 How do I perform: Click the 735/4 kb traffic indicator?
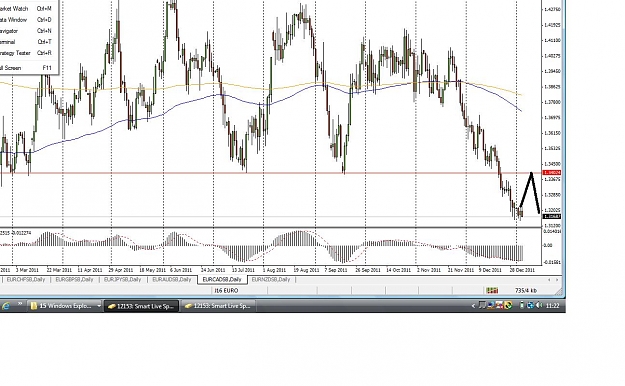(526, 291)
